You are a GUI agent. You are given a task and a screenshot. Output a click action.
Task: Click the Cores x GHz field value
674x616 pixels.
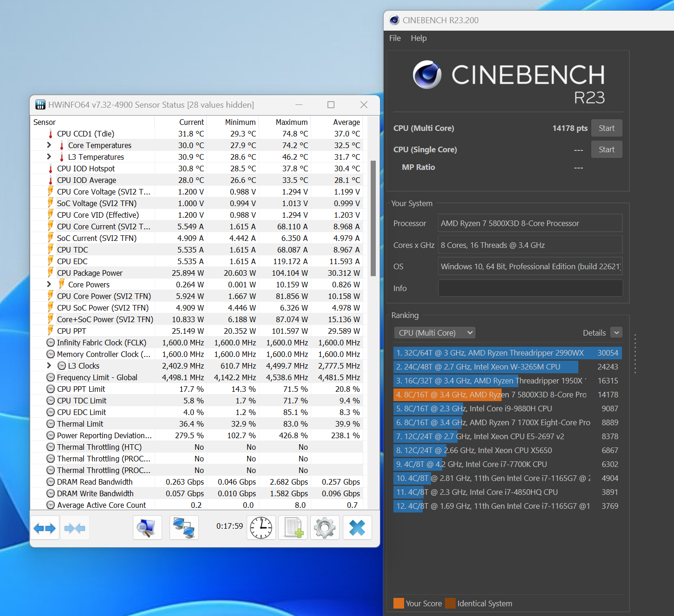(530, 245)
